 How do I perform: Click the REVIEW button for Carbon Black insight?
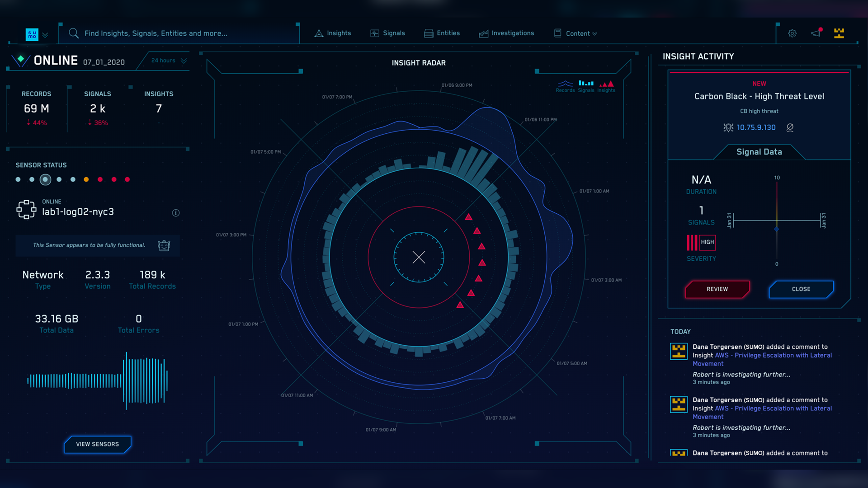[717, 289]
